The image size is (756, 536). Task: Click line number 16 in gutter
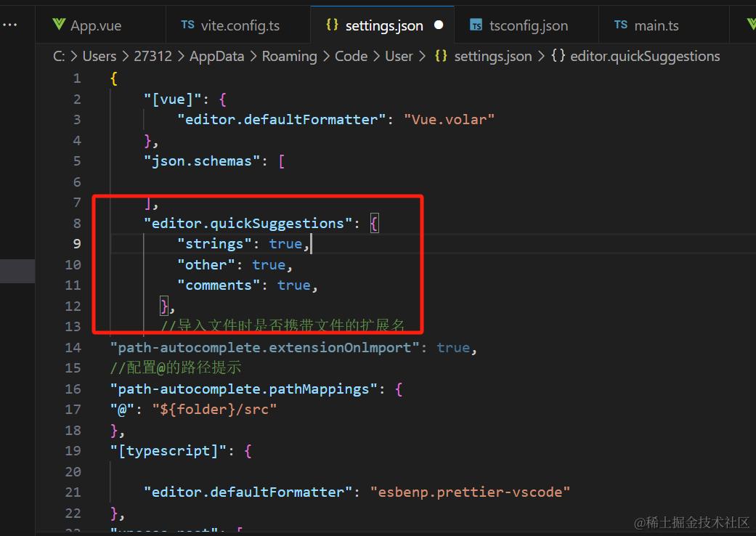click(x=73, y=389)
